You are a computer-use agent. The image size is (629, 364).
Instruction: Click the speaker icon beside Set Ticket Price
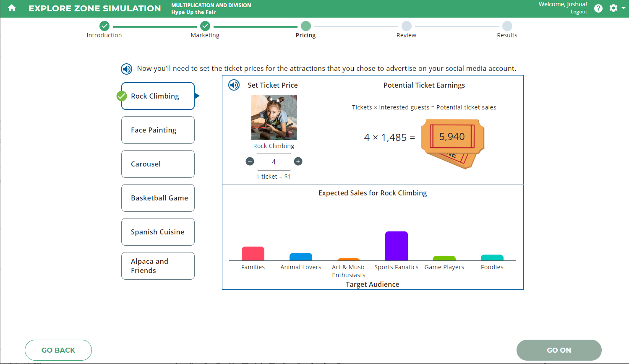click(x=234, y=85)
